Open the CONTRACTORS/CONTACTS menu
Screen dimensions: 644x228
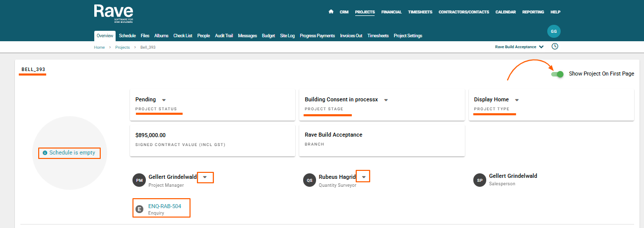pos(464,12)
